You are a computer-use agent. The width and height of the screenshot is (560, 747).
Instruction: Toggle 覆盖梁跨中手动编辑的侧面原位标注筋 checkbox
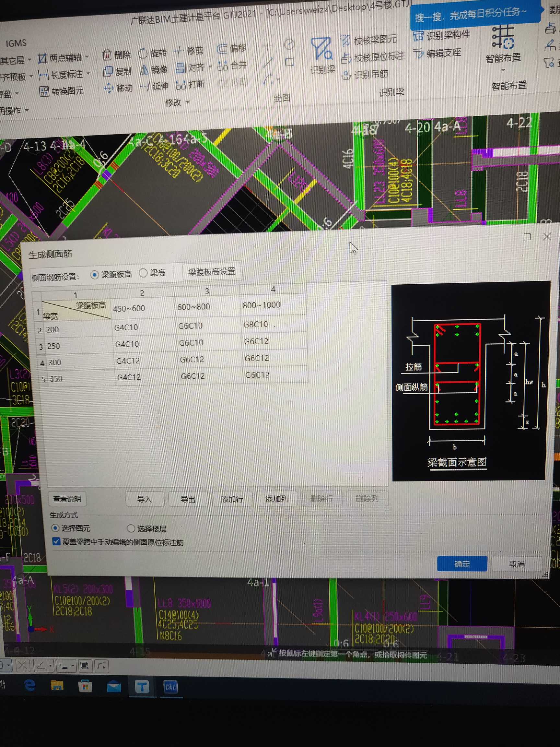[x=56, y=542]
